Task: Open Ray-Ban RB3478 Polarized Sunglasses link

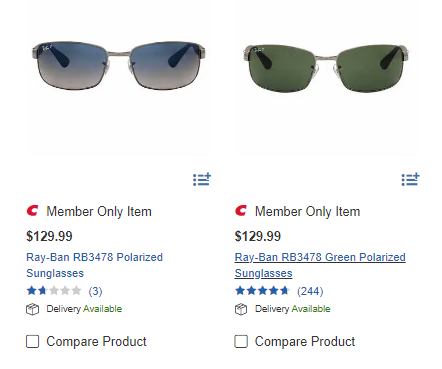Action: tap(94, 265)
